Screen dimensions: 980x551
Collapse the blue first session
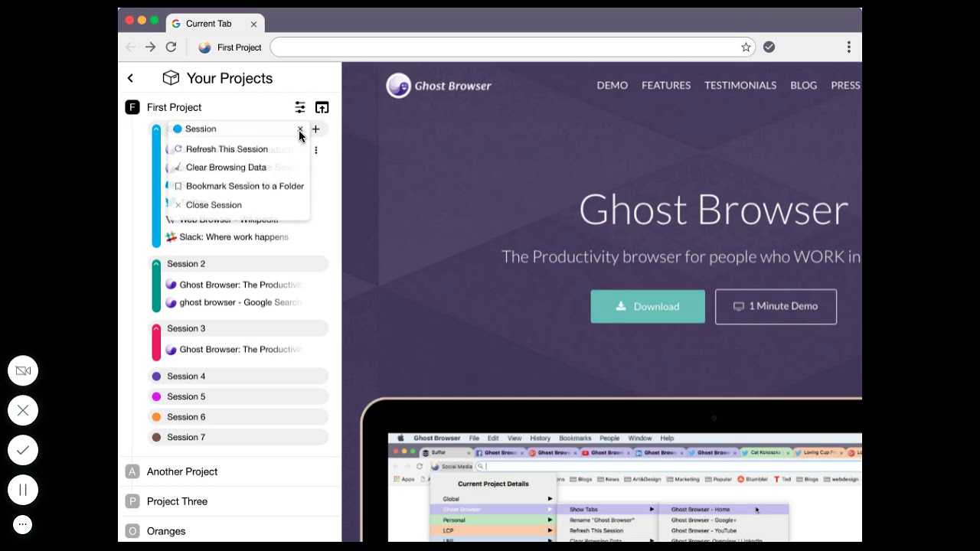tap(156, 129)
